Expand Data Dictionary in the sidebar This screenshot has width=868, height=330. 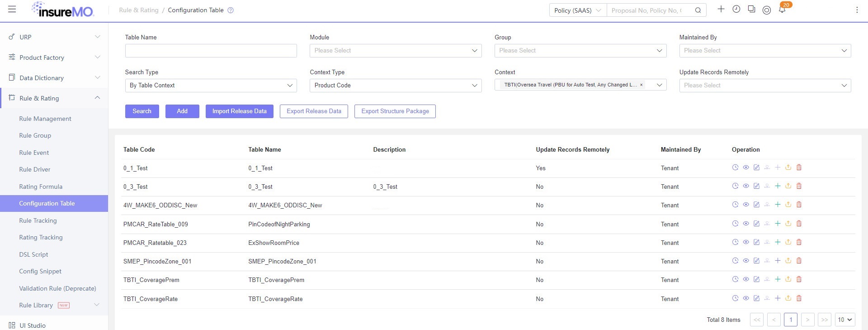[54, 78]
